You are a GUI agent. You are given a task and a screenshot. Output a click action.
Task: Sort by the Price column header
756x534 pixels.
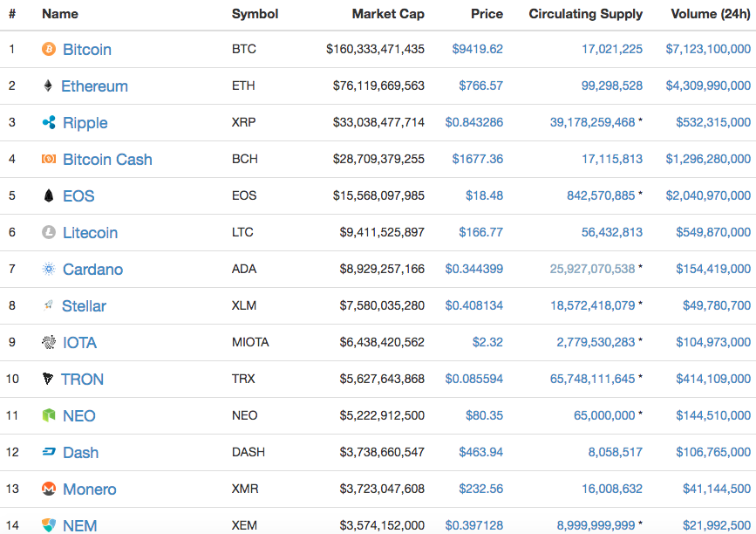pyautogui.click(x=487, y=14)
